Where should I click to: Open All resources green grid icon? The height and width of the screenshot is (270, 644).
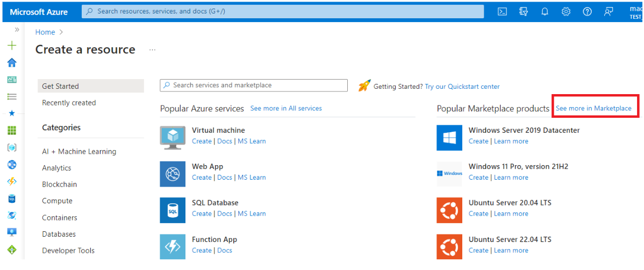point(12,130)
